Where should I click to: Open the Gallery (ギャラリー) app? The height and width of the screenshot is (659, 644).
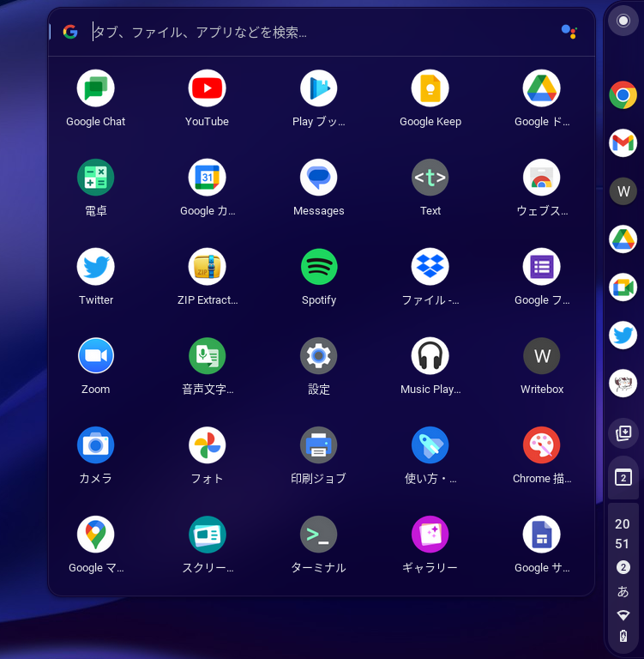(430, 535)
